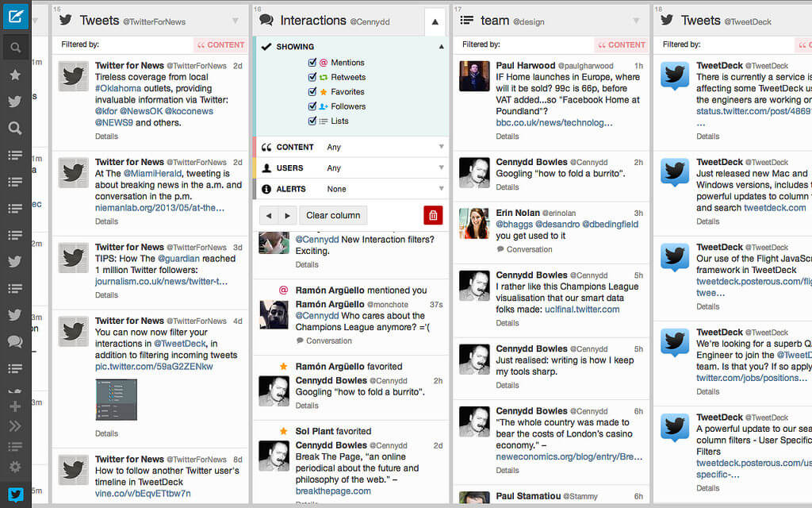Click the Clear column button
The width and height of the screenshot is (812, 508).
(x=333, y=215)
